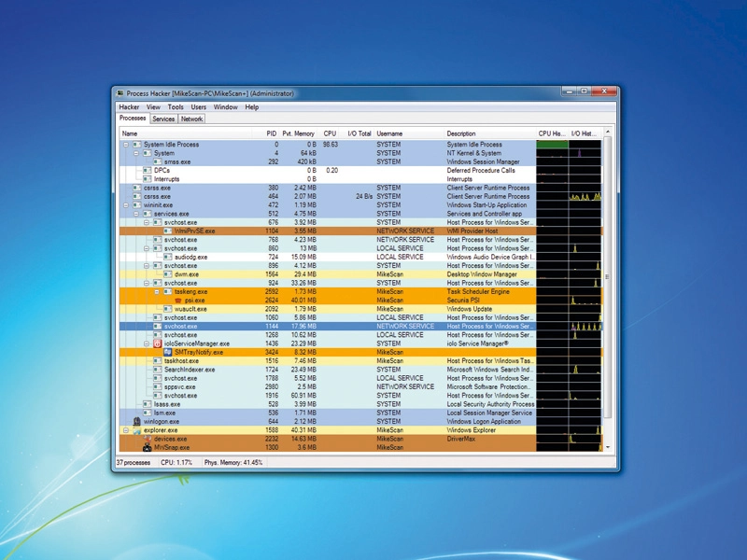This screenshot has width=747, height=560.
Task: Open the Hacker menu
Action: pyautogui.click(x=129, y=107)
